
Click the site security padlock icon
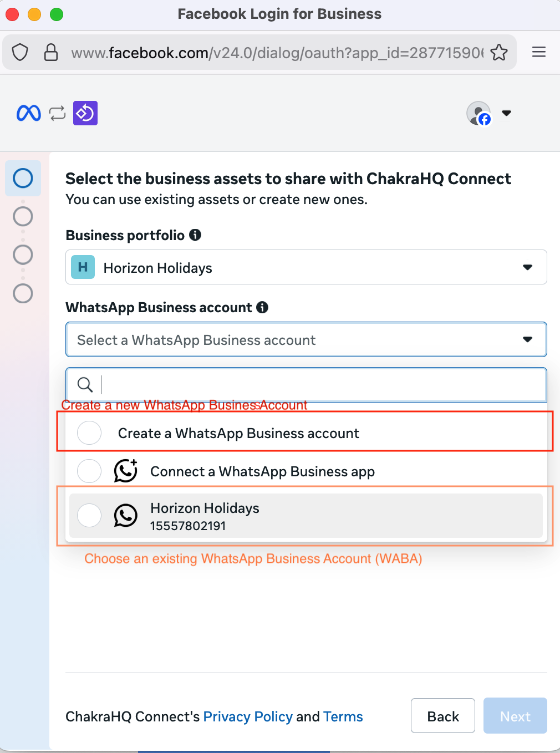51,53
